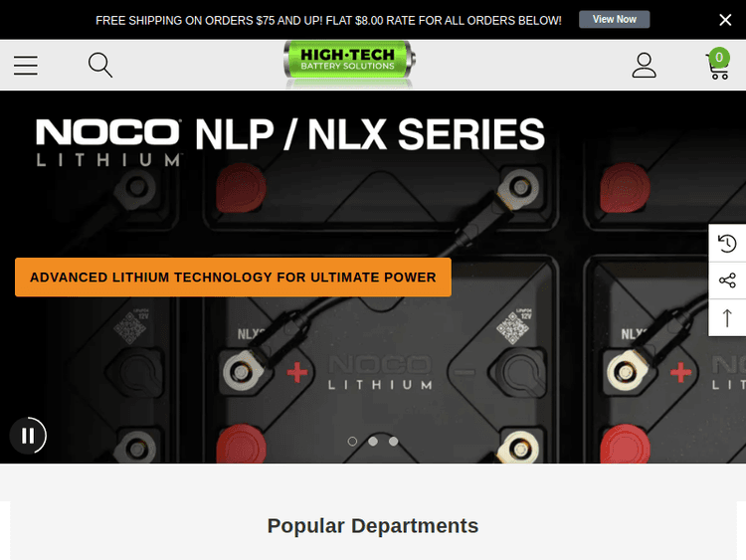Screen dimensions: 746x560
Task: Open the user account icon
Action: [645, 66]
